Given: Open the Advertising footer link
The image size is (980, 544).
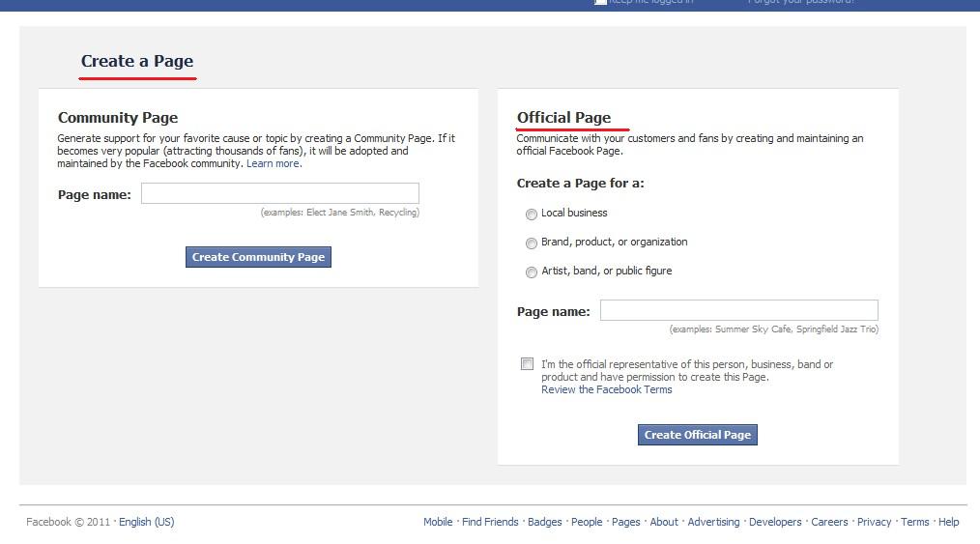Looking at the screenshot, I should point(713,522).
